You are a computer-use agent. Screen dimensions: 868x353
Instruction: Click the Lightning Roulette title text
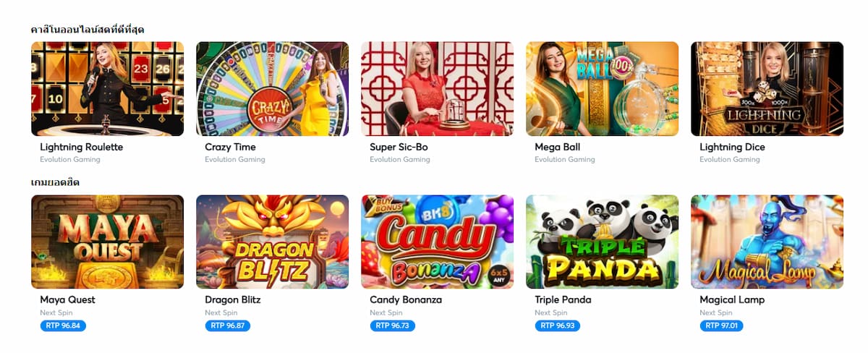click(x=82, y=147)
